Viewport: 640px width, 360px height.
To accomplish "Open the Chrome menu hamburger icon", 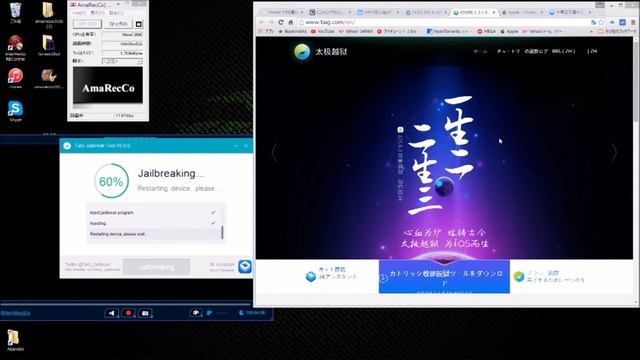I will click(x=633, y=22).
